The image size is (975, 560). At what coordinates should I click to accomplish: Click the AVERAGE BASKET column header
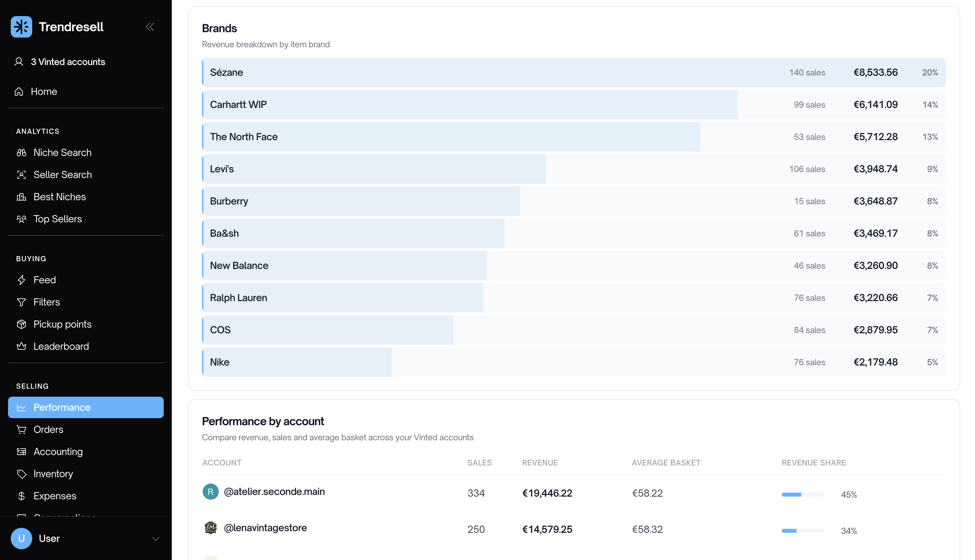coord(666,463)
